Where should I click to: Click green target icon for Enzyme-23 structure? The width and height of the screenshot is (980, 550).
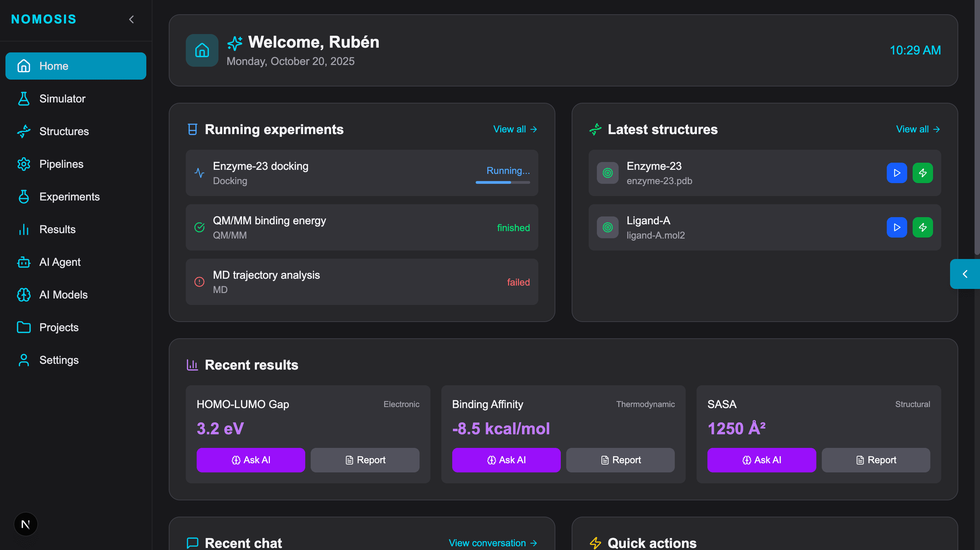[x=607, y=173]
